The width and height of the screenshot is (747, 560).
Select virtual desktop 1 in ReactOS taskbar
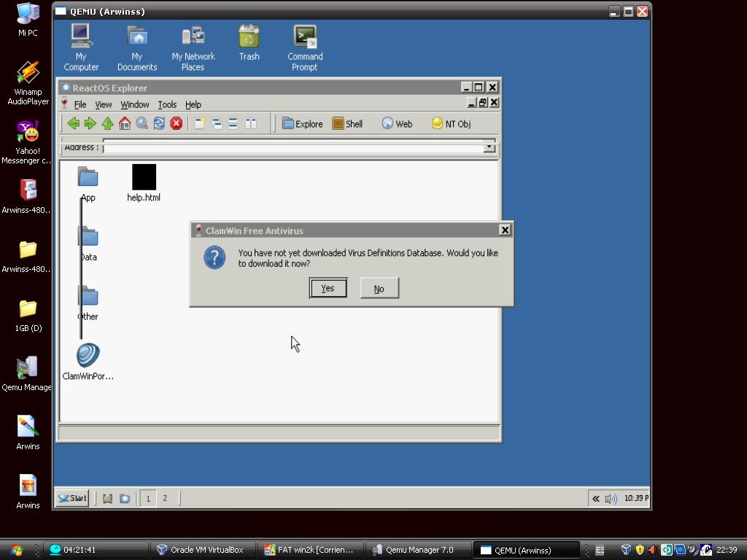148,498
